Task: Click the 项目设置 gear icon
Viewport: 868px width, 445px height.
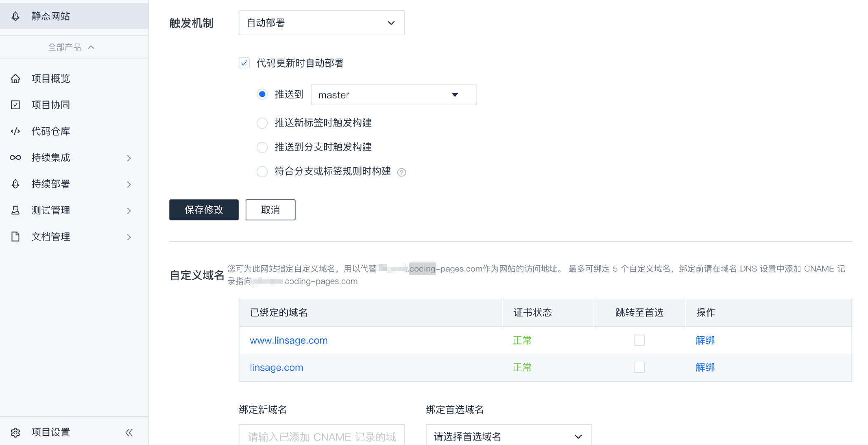Action: [x=15, y=432]
